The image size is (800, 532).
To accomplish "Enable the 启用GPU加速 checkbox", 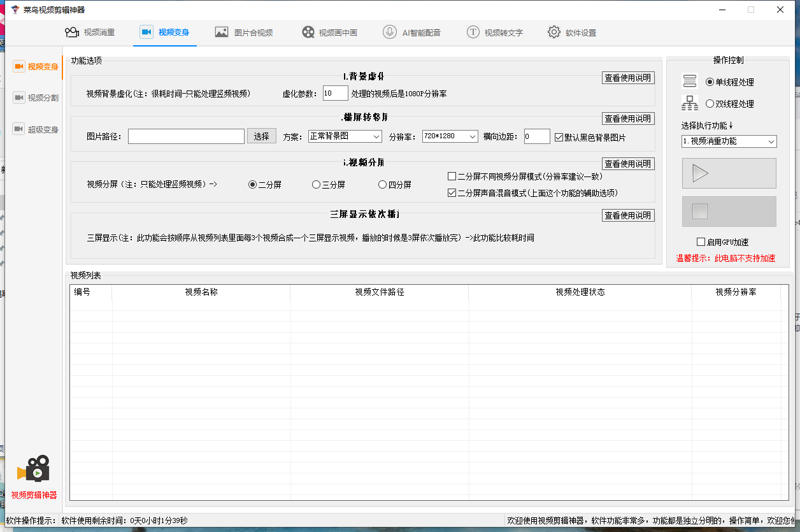I will point(701,242).
